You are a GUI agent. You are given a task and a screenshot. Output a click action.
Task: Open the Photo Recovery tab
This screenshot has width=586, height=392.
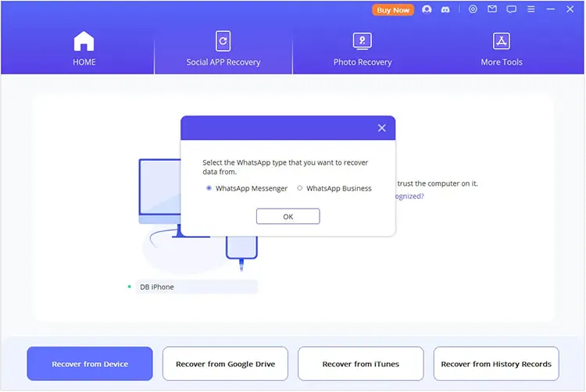(362, 49)
